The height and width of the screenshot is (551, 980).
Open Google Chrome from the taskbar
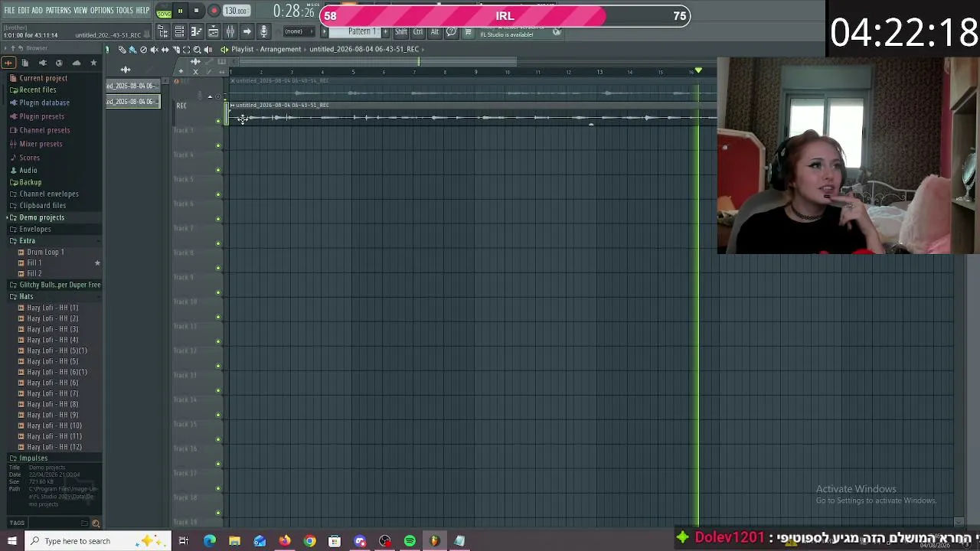coord(309,541)
